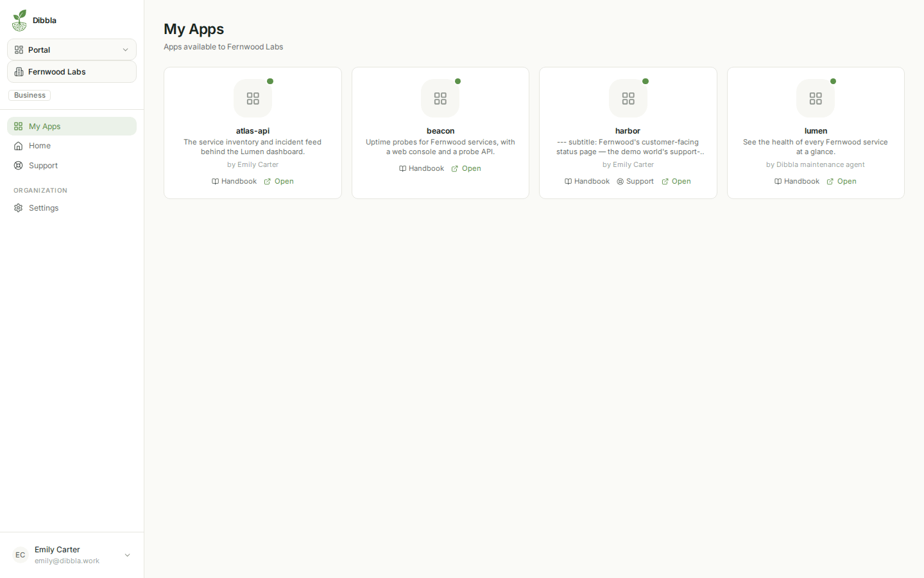Click the Business plan badge
This screenshot has width=924, height=578.
30,95
